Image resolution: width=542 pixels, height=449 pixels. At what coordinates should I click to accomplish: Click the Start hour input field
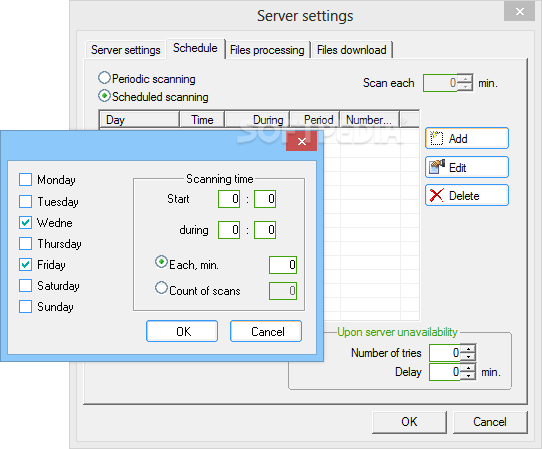click(x=229, y=199)
